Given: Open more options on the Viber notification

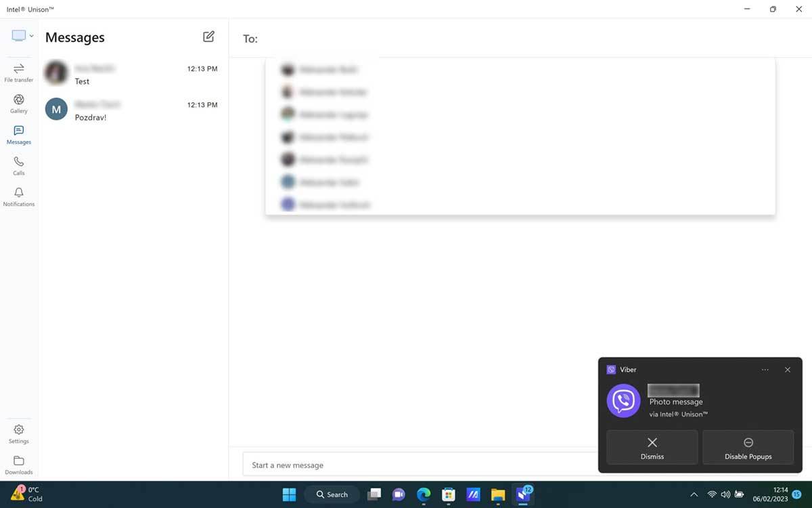Looking at the screenshot, I should pyautogui.click(x=765, y=369).
